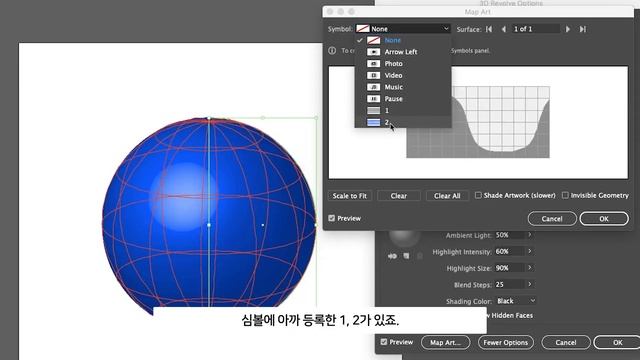Click the info icon in Map Art

(x=332, y=51)
